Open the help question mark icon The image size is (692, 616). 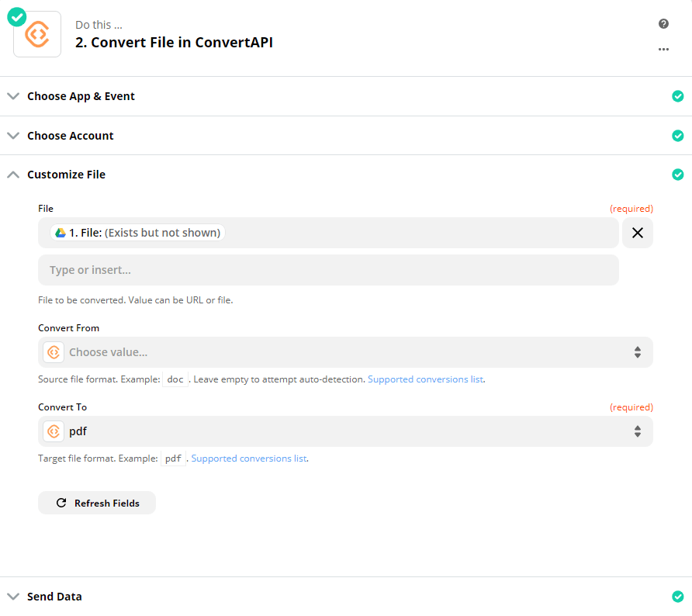coord(663,23)
